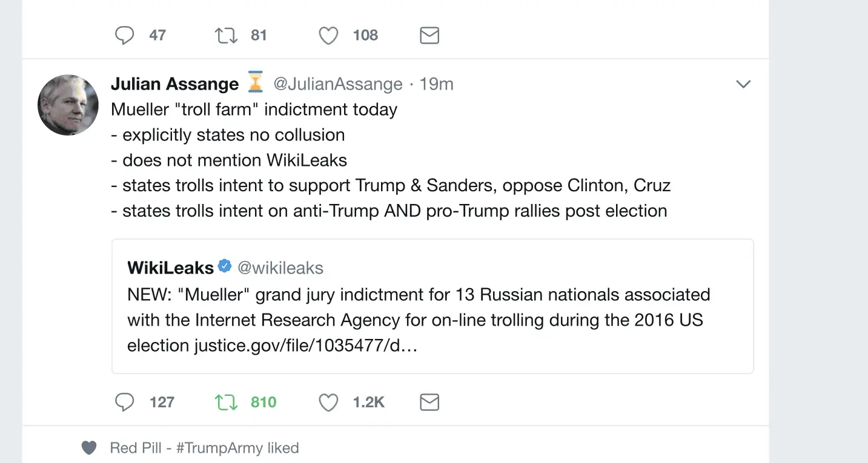Click the hourglass emoji after Assange's name
Image resolution: width=868 pixels, height=463 pixels.
click(256, 83)
